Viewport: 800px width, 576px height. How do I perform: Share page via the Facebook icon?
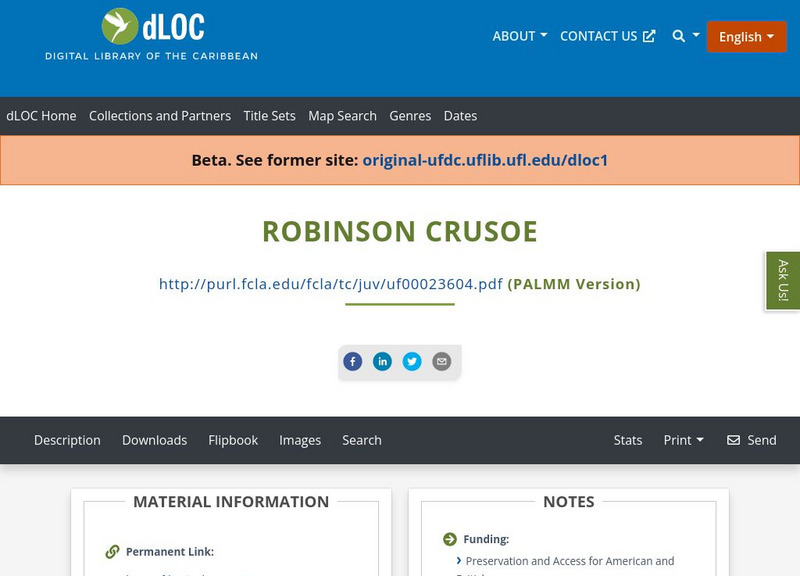pos(352,361)
